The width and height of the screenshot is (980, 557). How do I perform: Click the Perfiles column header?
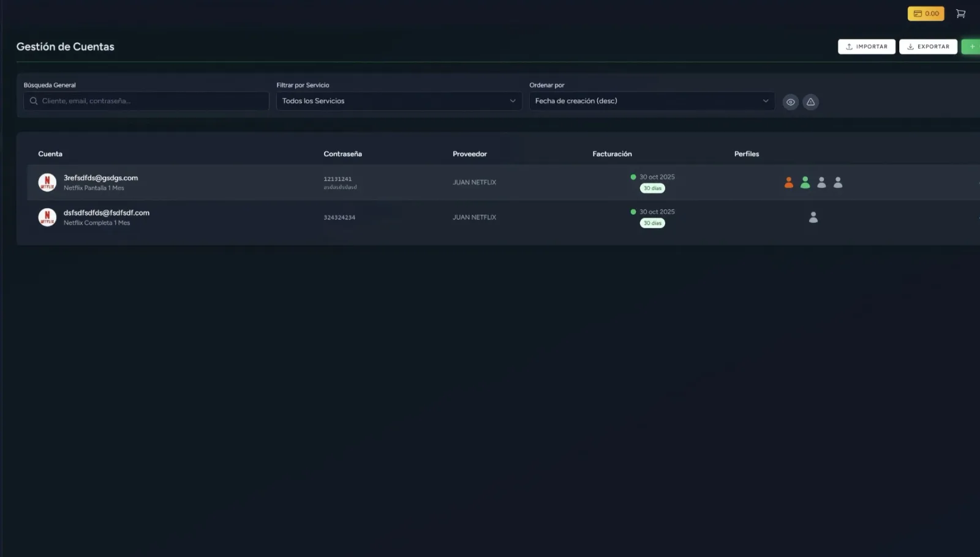[x=747, y=154]
